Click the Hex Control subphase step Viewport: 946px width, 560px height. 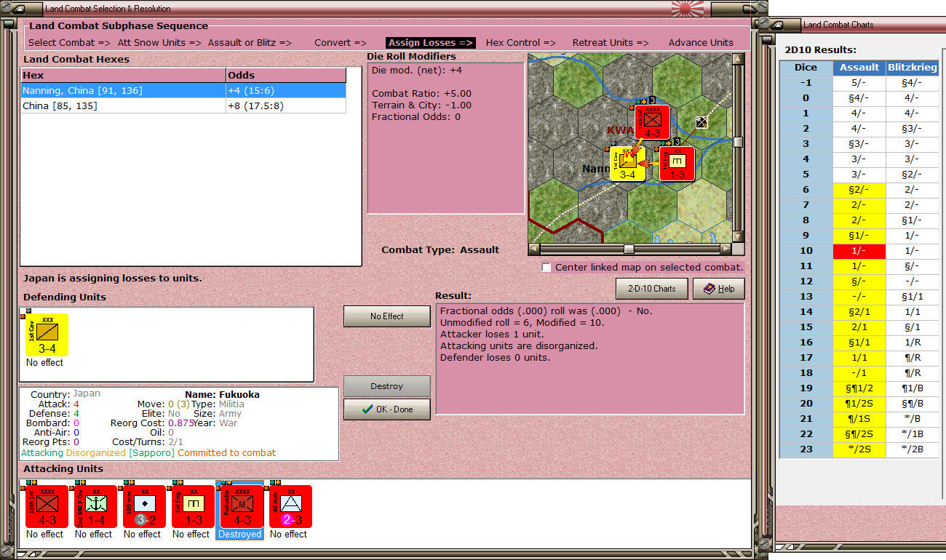(x=521, y=43)
